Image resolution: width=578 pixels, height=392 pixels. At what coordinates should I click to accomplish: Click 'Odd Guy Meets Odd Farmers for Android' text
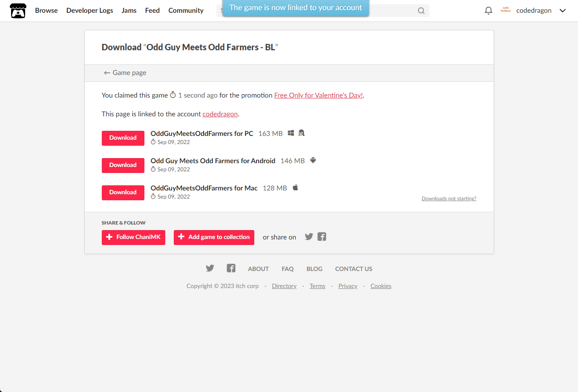(213, 161)
